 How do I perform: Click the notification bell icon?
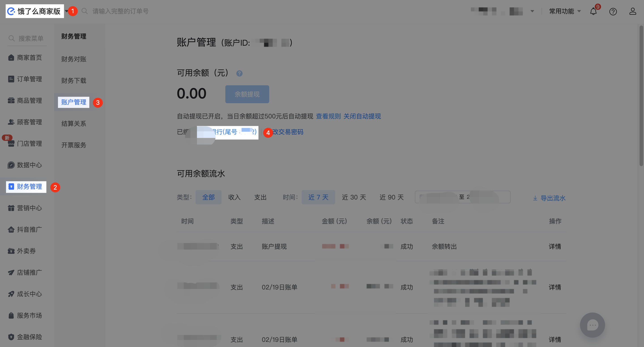pos(593,11)
